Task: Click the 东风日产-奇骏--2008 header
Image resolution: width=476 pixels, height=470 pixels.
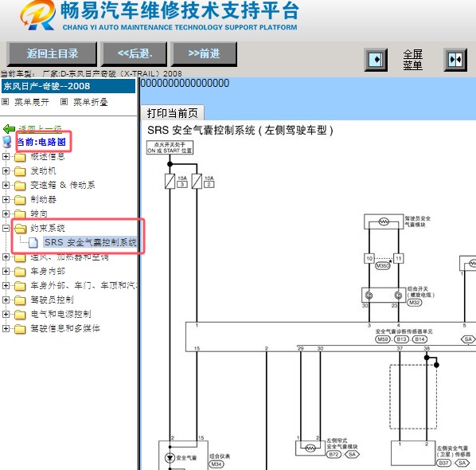Action: [68, 86]
